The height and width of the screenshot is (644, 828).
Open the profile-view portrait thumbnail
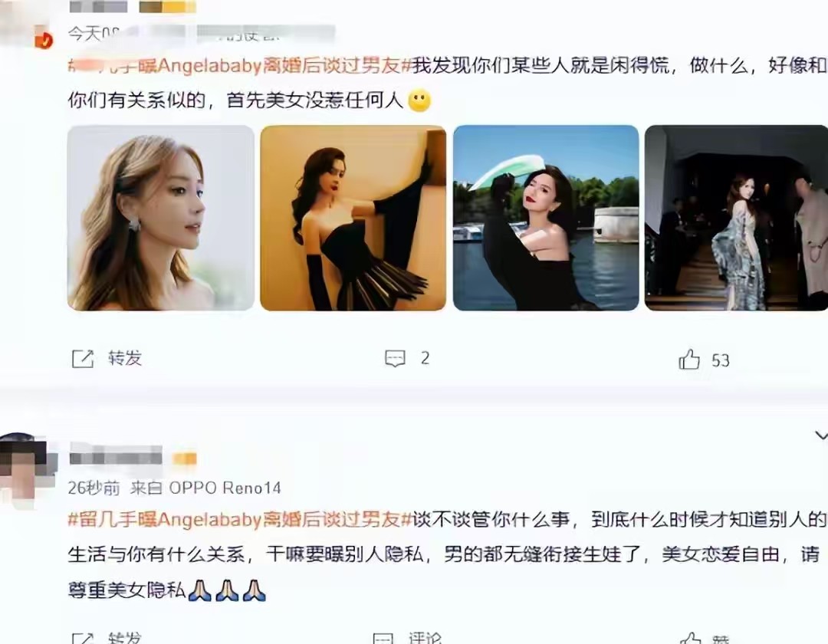pos(160,218)
